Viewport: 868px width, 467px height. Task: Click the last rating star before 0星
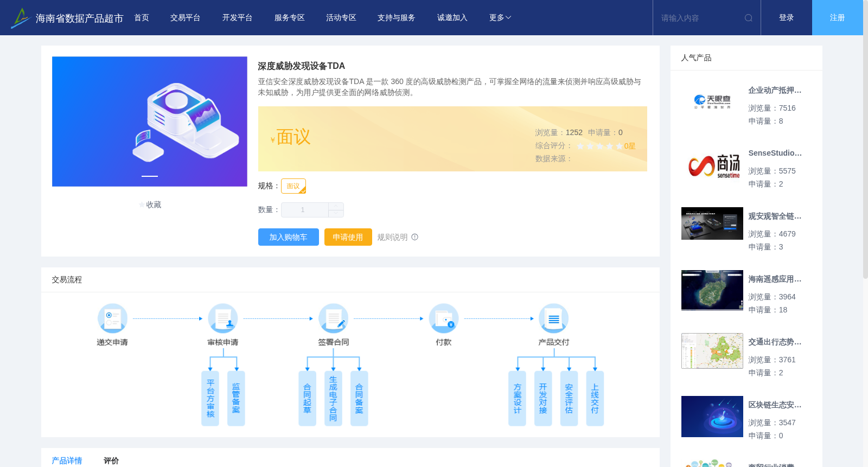(x=620, y=146)
